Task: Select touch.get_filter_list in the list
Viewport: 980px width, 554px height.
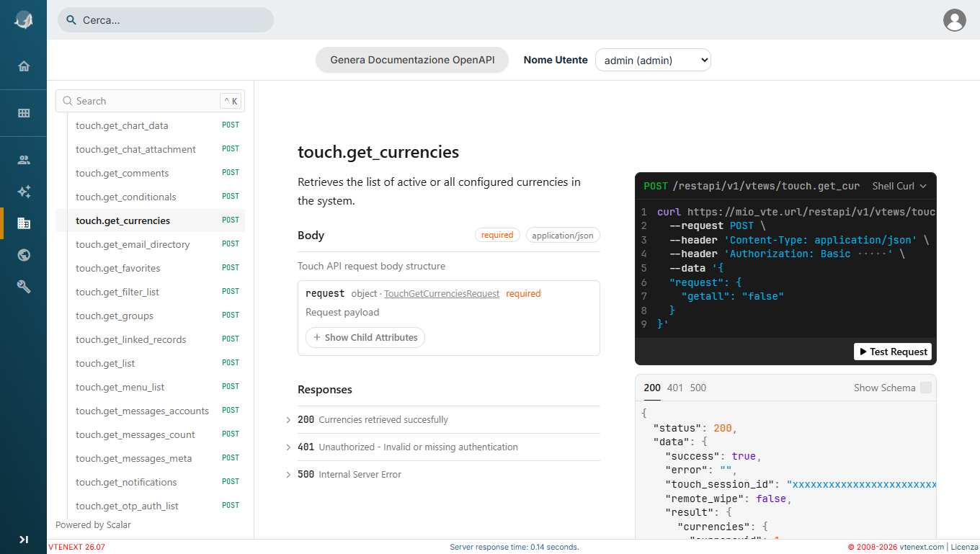Action: pos(150,292)
